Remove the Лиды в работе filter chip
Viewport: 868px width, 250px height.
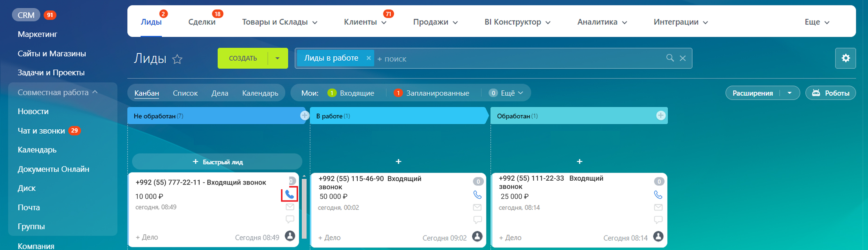pos(368,58)
